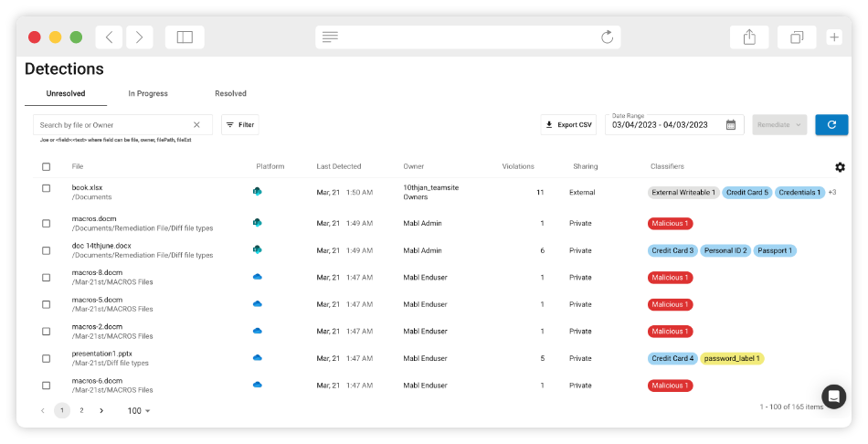Clear the search field with X
The image size is (868, 444).
pyautogui.click(x=196, y=125)
